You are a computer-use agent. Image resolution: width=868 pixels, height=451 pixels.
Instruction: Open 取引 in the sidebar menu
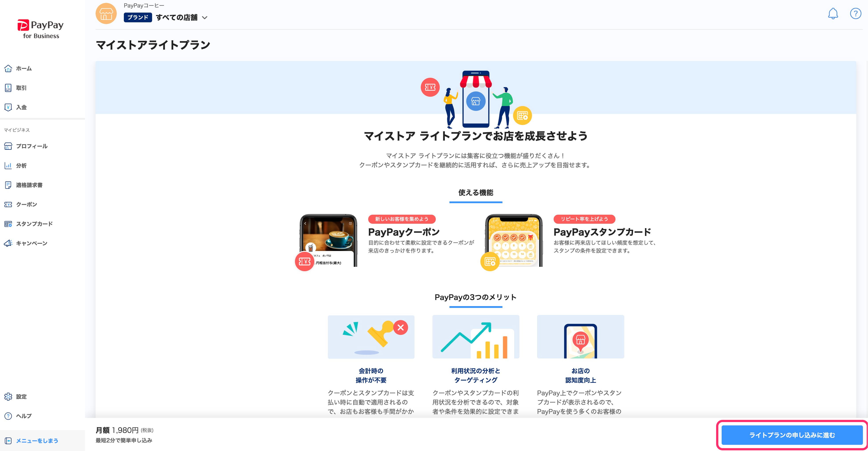click(x=21, y=88)
